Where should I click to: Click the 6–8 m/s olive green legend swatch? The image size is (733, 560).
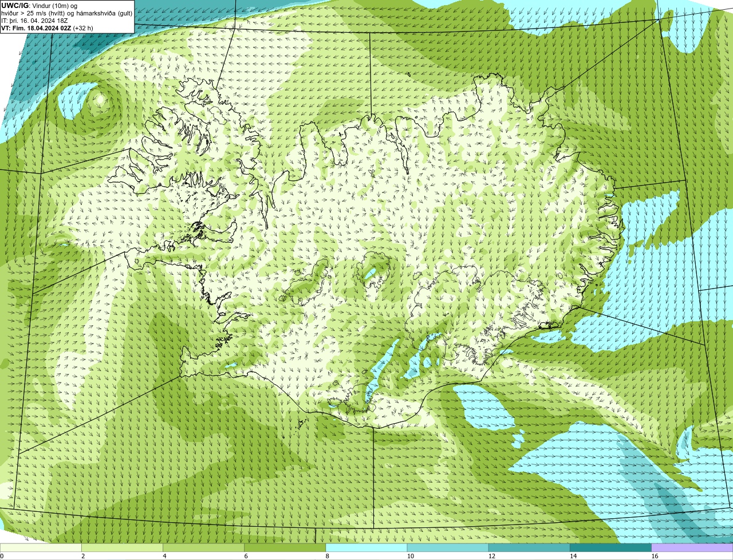[x=285, y=548]
